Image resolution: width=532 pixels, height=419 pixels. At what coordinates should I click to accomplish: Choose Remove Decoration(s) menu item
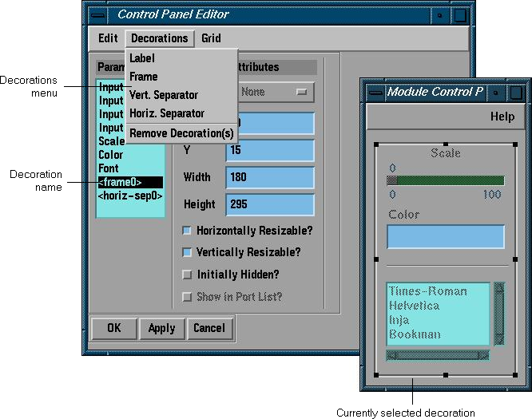click(181, 133)
